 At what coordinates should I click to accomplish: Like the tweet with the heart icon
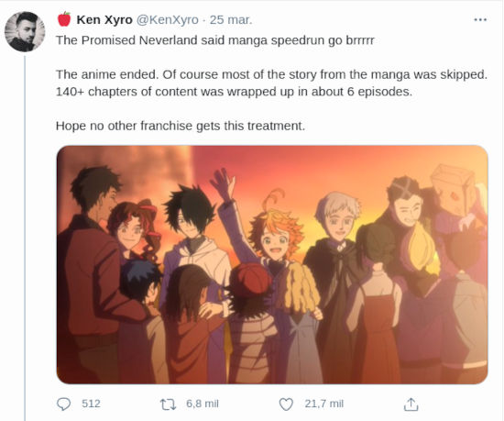click(x=286, y=404)
